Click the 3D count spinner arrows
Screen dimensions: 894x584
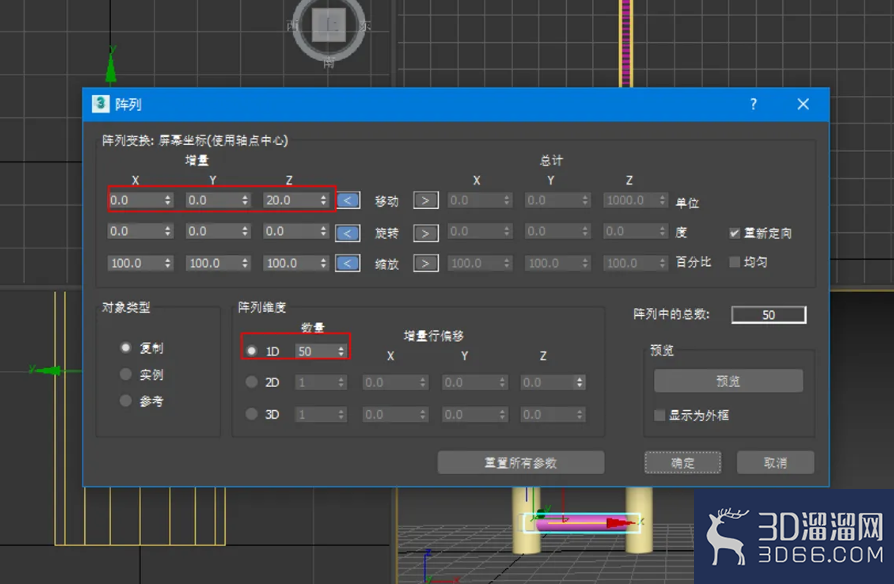341,415
